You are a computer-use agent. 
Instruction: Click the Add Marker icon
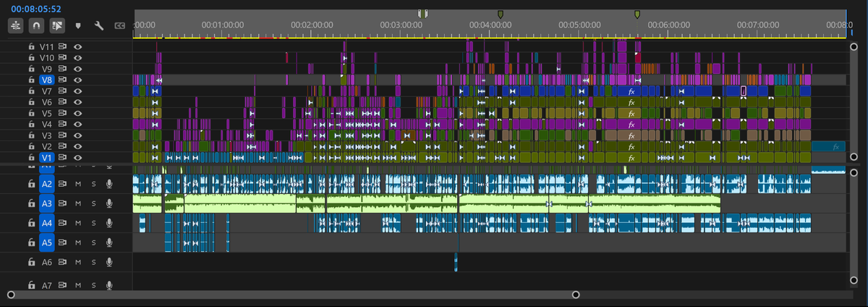(x=78, y=26)
